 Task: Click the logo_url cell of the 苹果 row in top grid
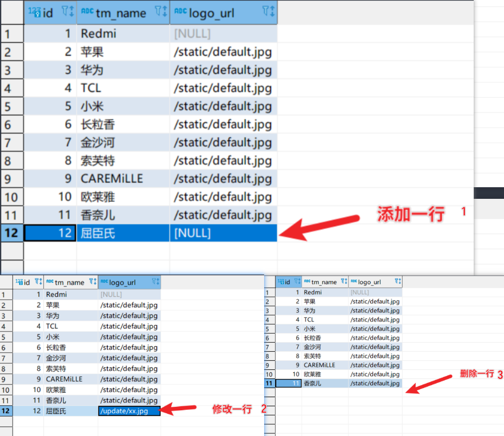pos(223,52)
